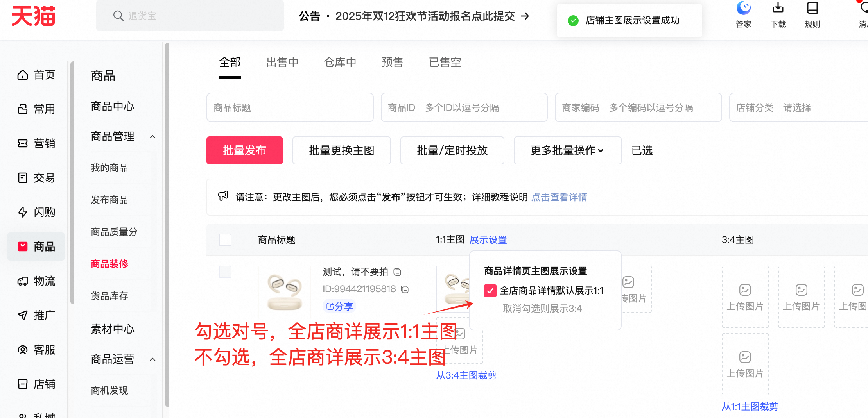This screenshot has height=418, width=868.
Task: Upload image in lower 3:4 slot
Action: (x=745, y=364)
